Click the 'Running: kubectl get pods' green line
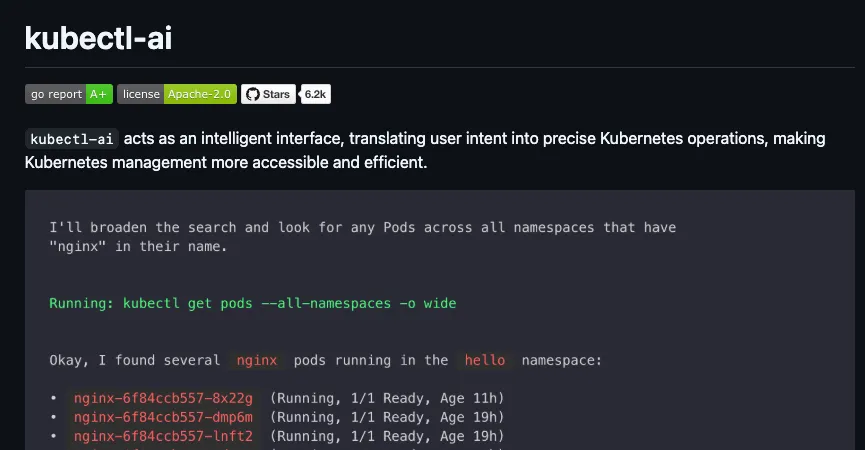Image resolution: width=865 pixels, height=450 pixels. tap(253, 303)
